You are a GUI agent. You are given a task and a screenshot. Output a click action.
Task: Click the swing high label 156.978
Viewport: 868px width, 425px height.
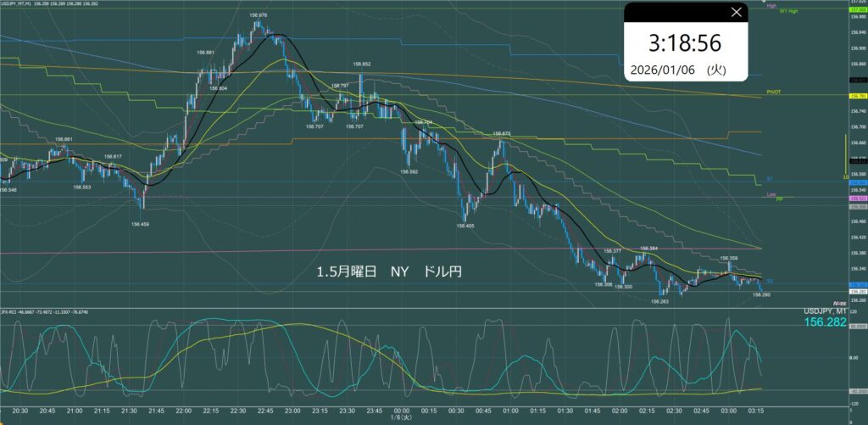[x=259, y=15]
